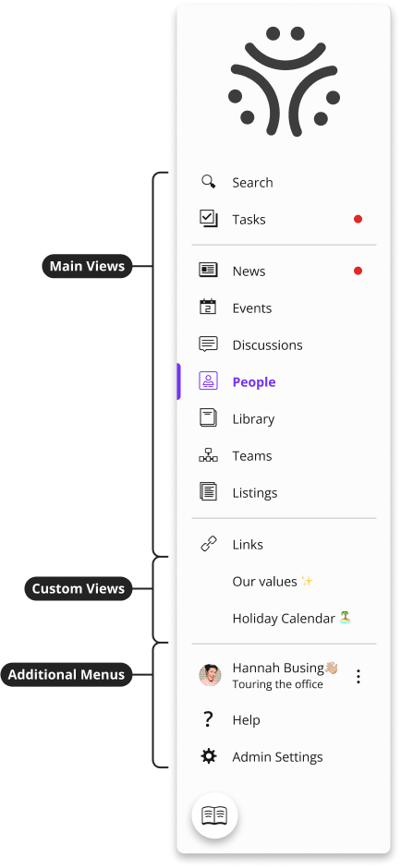
Task: Click the Teams org chart icon
Action: click(208, 455)
